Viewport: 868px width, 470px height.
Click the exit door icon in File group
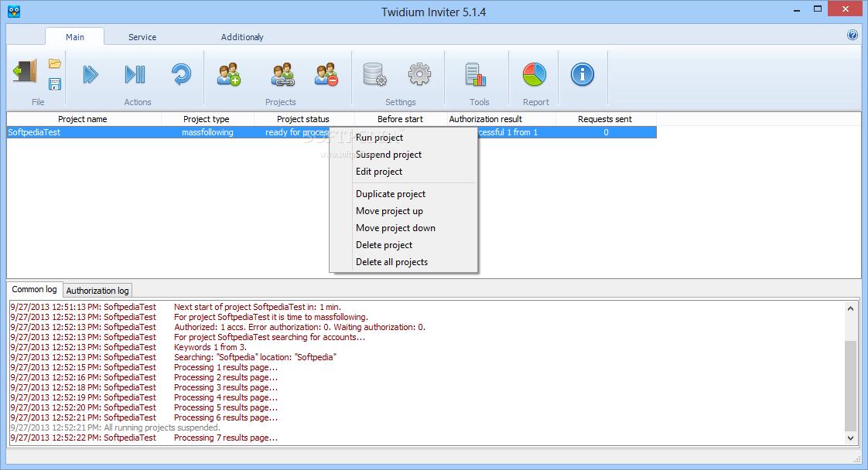click(25, 71)
